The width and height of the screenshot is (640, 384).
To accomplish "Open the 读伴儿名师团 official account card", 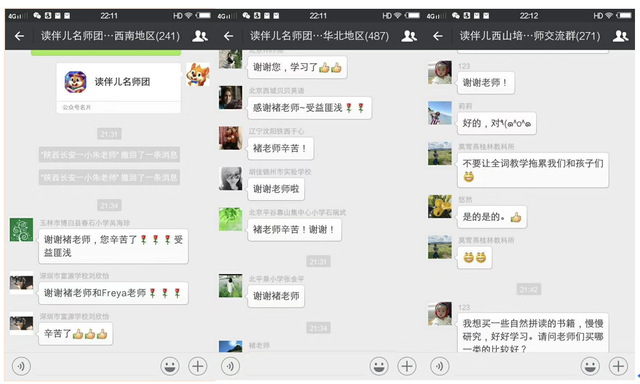I will coord(118,88).
